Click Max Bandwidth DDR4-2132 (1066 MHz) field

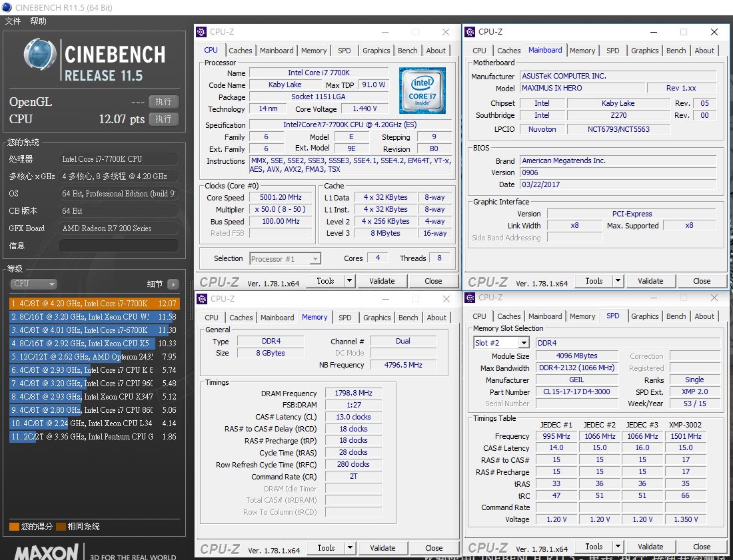coord(576,368)
